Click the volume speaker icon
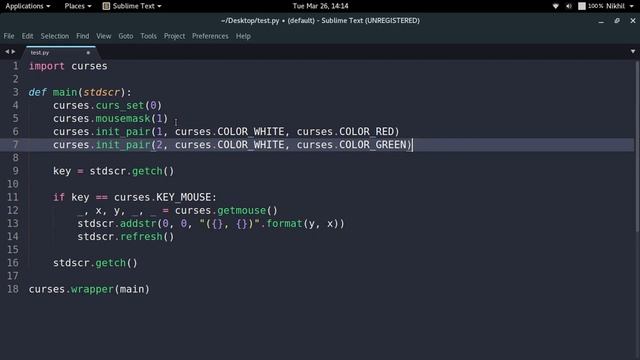 click(x=569, y=6)
